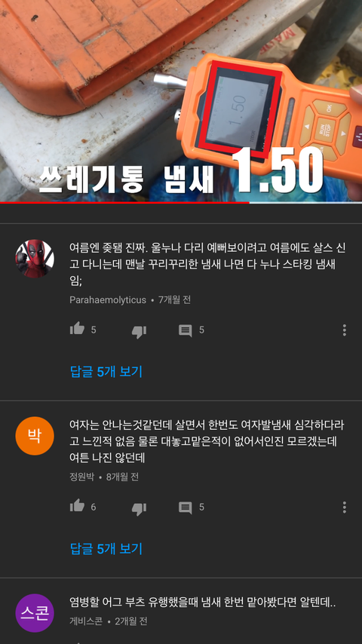
Task: Open the reply icon on the Parahaemolyticus comment
Action: click(186, 330)
